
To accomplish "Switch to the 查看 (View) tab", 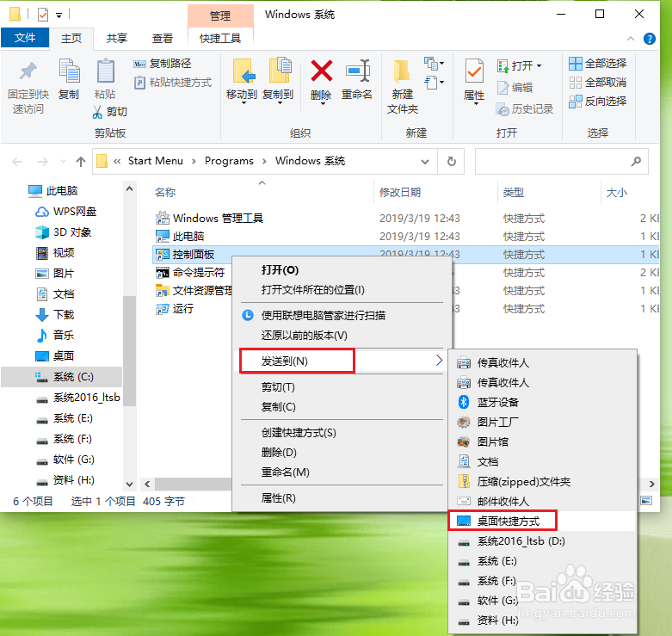I will click(x=163, y=39).
